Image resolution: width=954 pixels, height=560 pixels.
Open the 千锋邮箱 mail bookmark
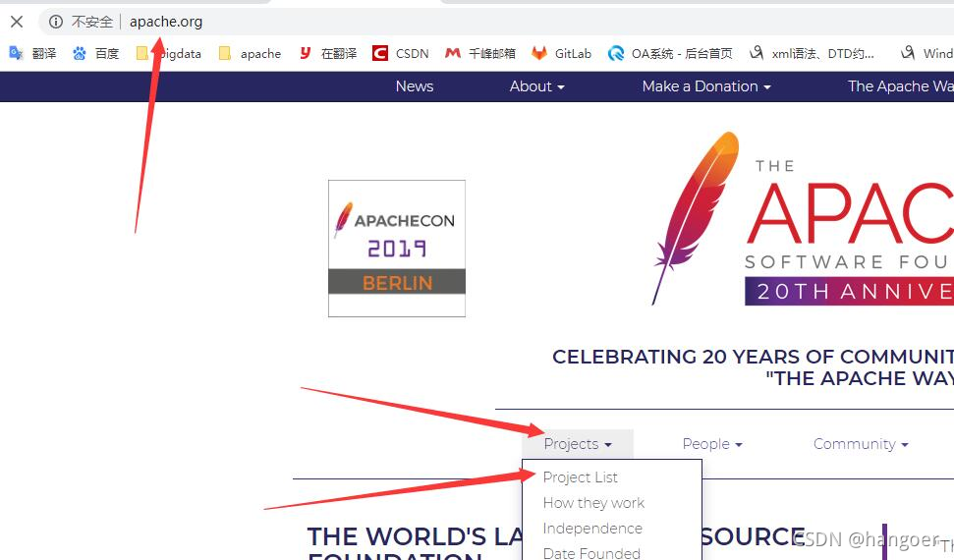pyautogui.click(x=480, y=54)
